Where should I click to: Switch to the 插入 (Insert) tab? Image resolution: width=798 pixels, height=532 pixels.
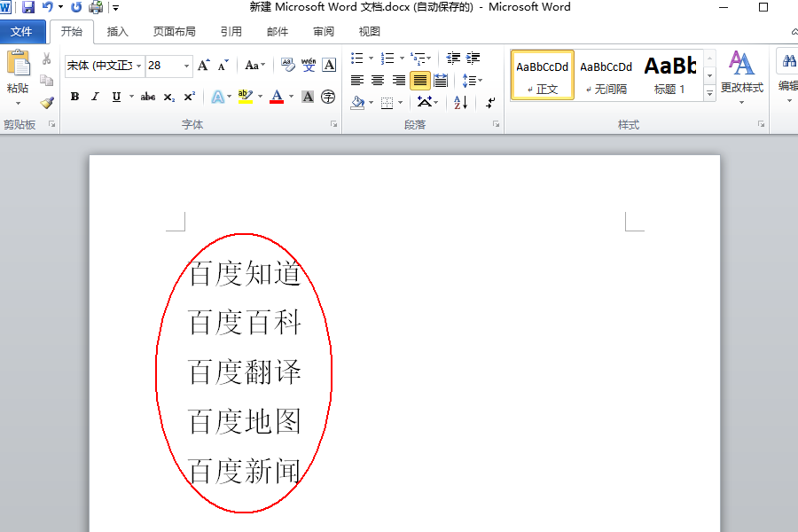(x=118, y=32)
